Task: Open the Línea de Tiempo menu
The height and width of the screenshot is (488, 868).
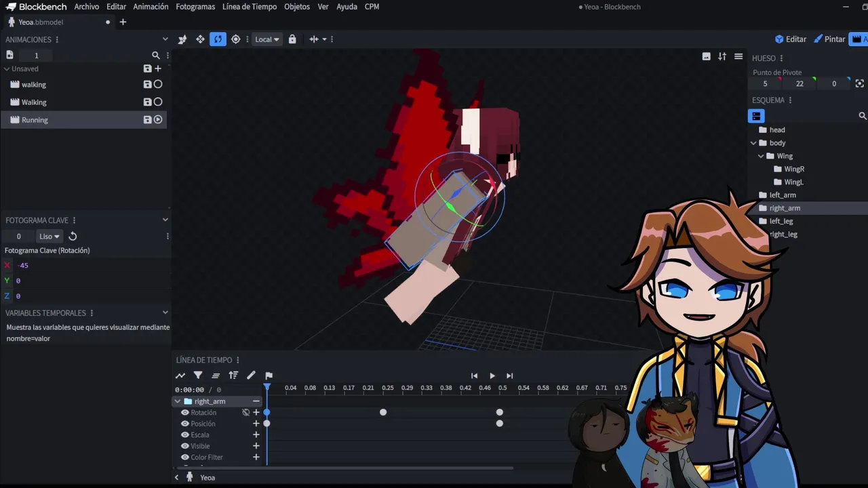Action: pyautogui.click(x=250, y=7)
